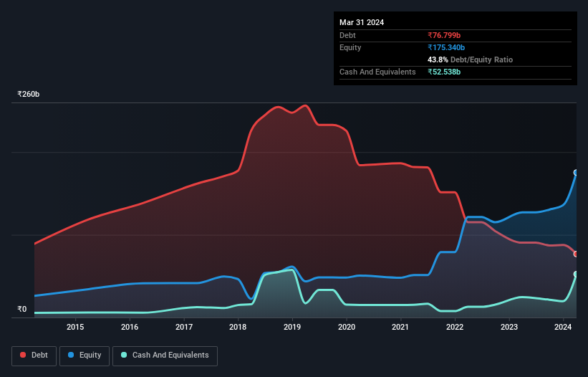
Task: Select the Cash data point marker at Mar 2024
Action: click(x=576, y=275)
